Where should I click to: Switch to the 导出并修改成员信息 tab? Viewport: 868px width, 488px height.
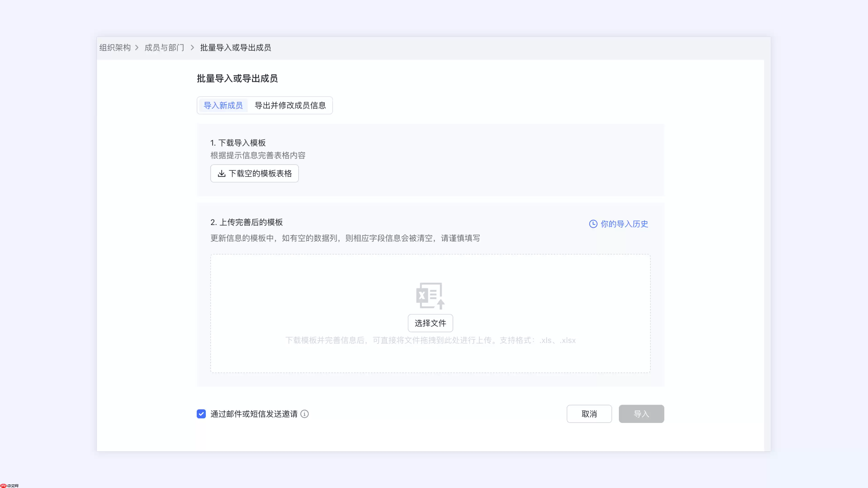pyautogui.click(x=290, y=106)
